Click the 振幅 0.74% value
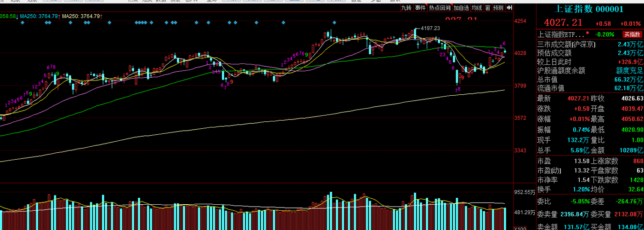 pos(581,130)
